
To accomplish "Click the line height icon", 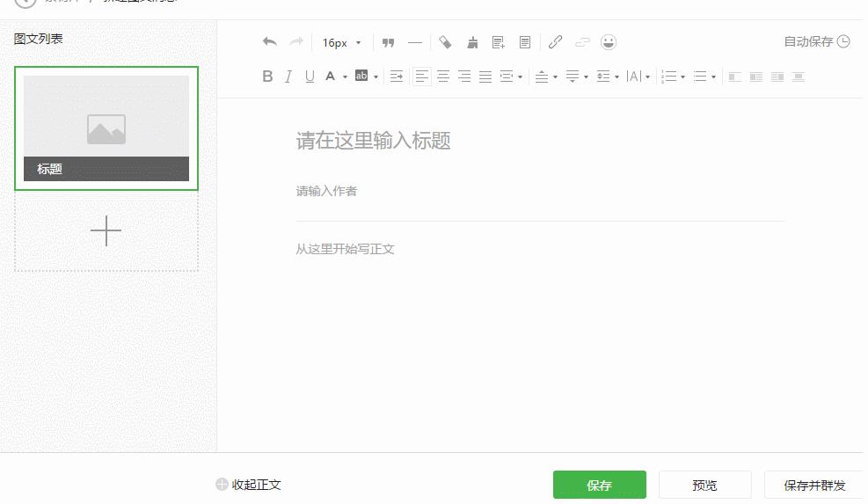I will pyautogui.click(x=602, y=77).
